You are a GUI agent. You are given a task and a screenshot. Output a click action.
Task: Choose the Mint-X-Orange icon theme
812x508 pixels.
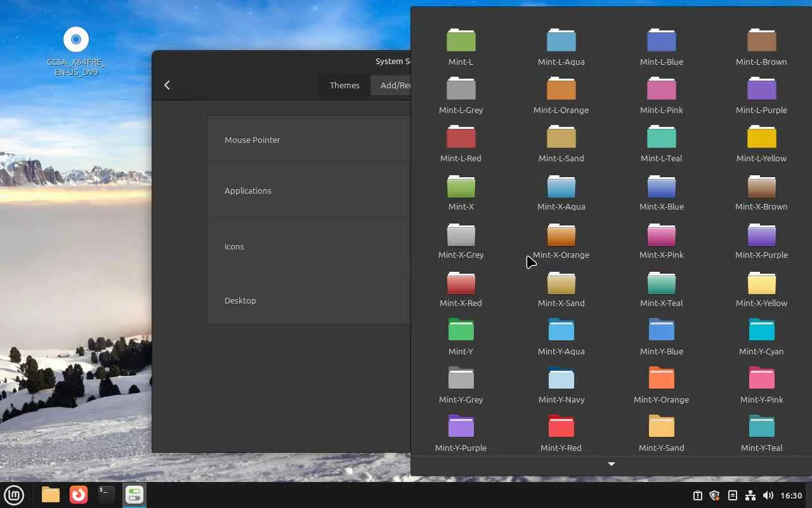tap(561, 240)
